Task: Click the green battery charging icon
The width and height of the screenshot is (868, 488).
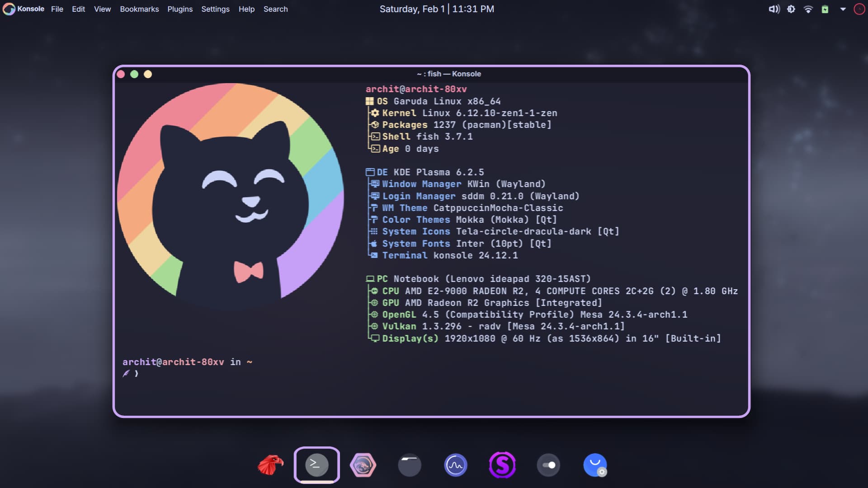Action: click(x=825, y=9)
